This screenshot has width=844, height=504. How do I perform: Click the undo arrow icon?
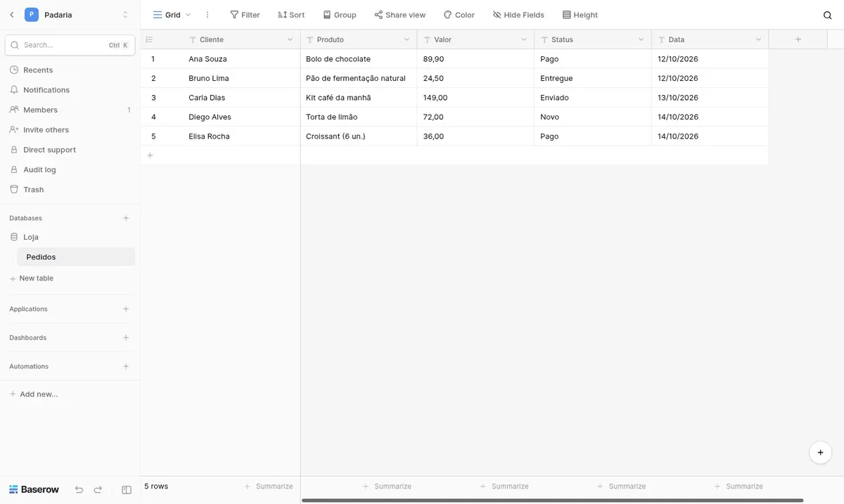click(79, 489)
